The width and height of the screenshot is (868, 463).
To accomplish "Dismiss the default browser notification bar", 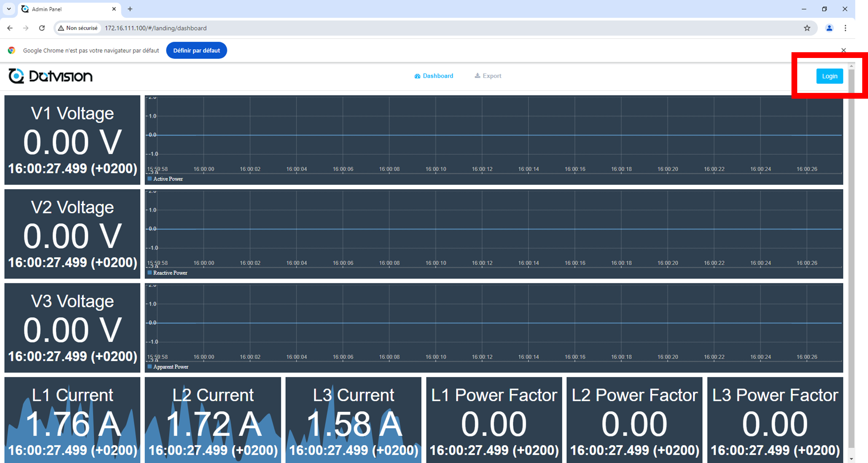I will 843,50.
